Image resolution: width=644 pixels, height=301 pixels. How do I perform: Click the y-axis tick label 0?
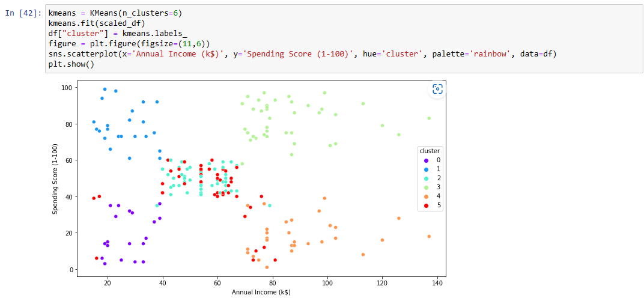[71, 269]
